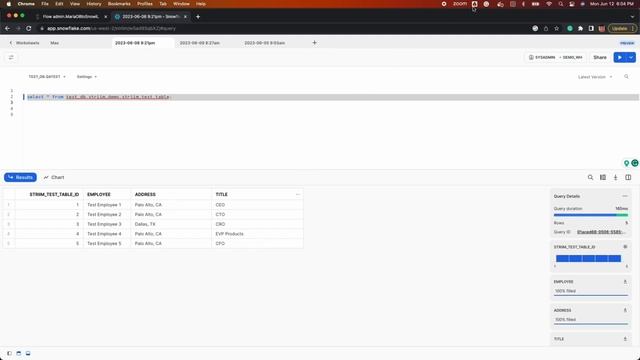640x360 pixels.
Task: Switch to the first Chrome tab
Action: click(x=71, y=17)
